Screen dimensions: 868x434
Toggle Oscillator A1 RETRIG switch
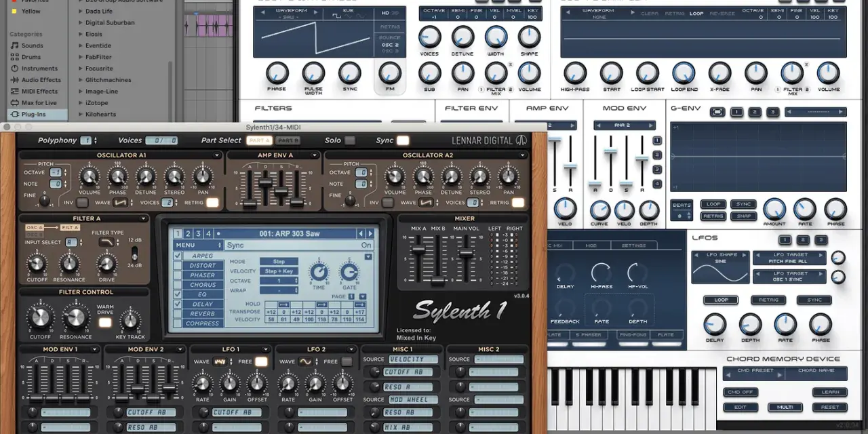point(212,203)
